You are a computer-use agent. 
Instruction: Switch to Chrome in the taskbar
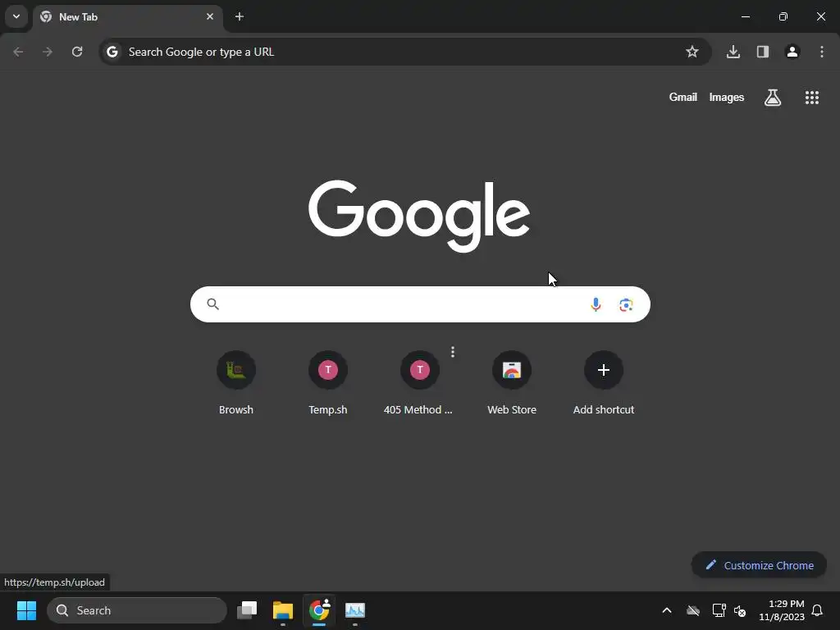coord(319,610)
